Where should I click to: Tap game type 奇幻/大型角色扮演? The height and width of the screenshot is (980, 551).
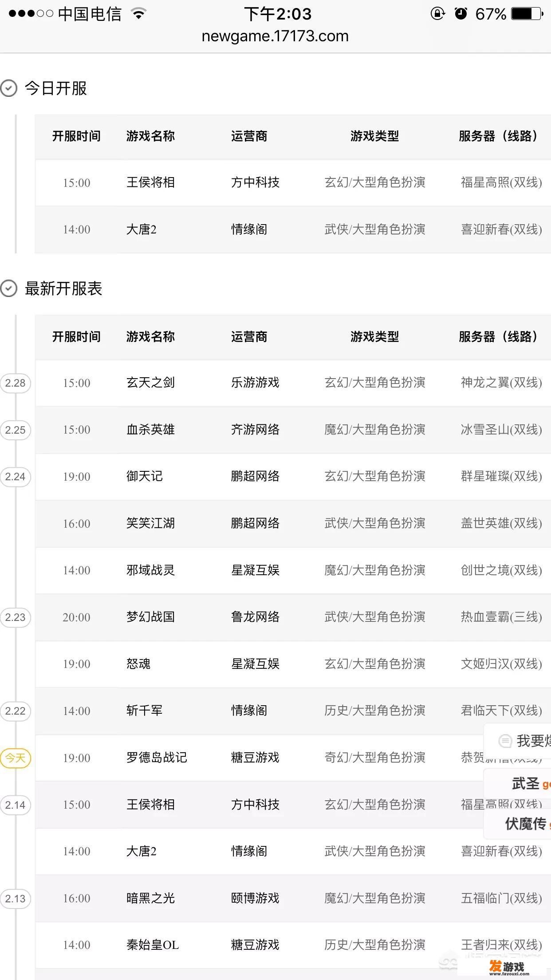click(375, 758)
